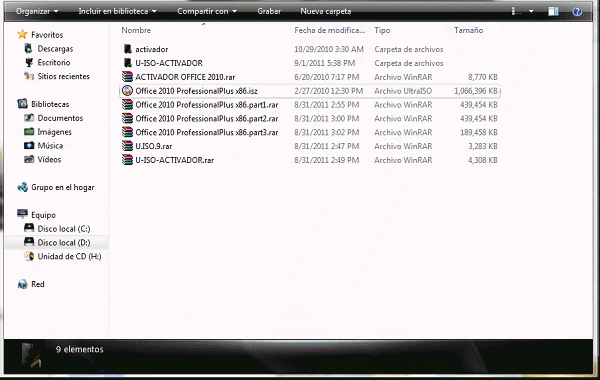The image size is (600, 380).
Task: Open Documentos in the navigation pane
Action: tap(60, 118)
